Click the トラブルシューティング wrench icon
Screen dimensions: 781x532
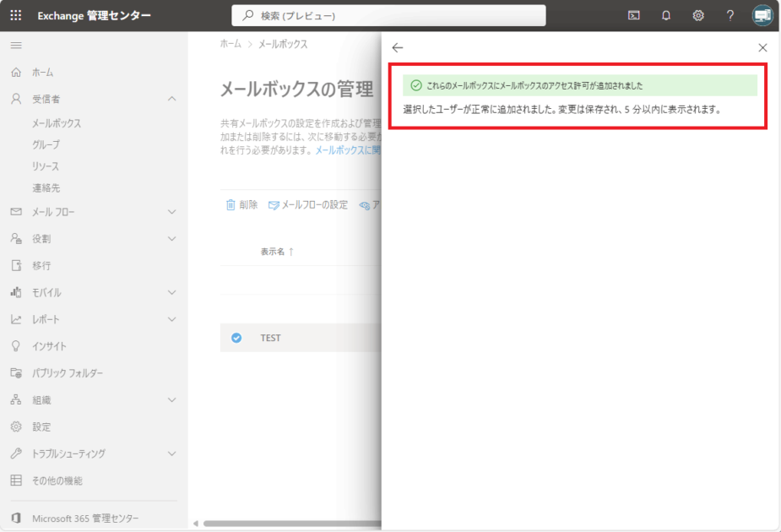point(16,453)
